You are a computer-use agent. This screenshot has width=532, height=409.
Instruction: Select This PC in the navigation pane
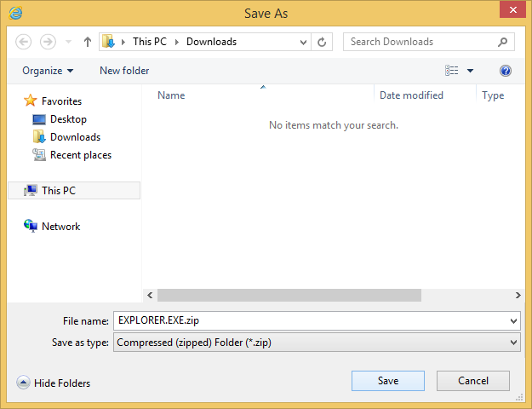coord(58,191)
